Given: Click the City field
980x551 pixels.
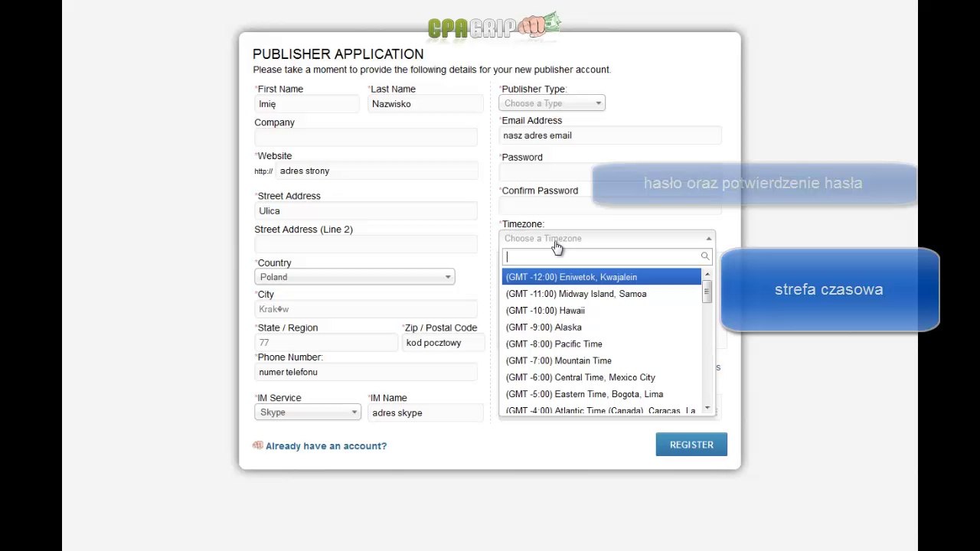Looking at the screenshot, I should coord(365,309).
